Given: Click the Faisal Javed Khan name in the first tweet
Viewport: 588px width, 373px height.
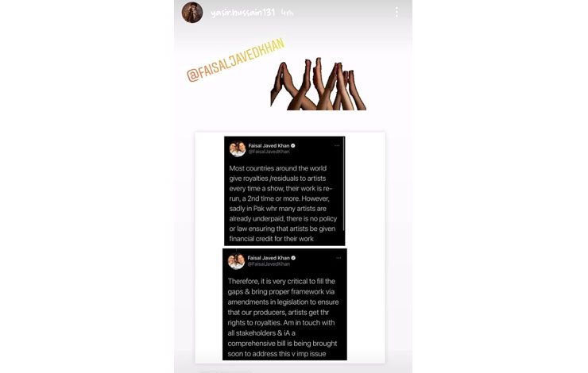Looking at the screenshot, I should [x=269, y=146].
